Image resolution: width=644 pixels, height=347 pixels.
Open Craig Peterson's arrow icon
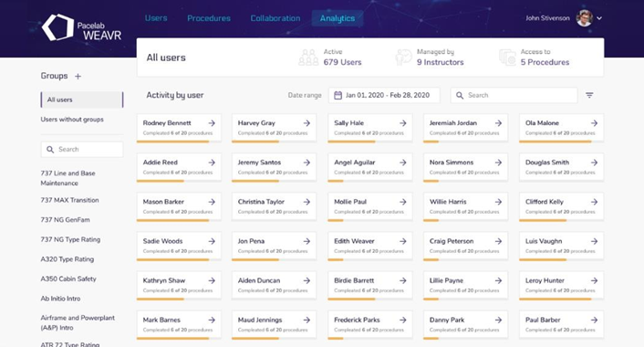(x=498, y=241)
